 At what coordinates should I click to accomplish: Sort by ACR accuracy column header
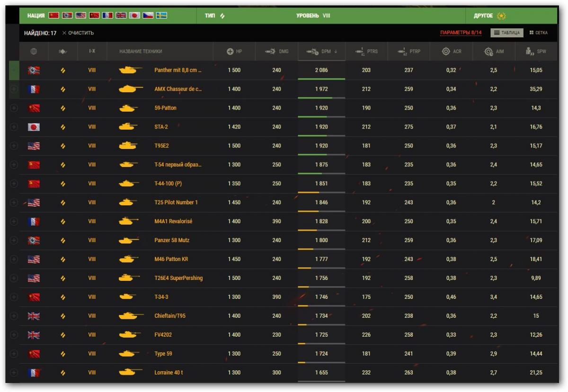pos(451,51)
